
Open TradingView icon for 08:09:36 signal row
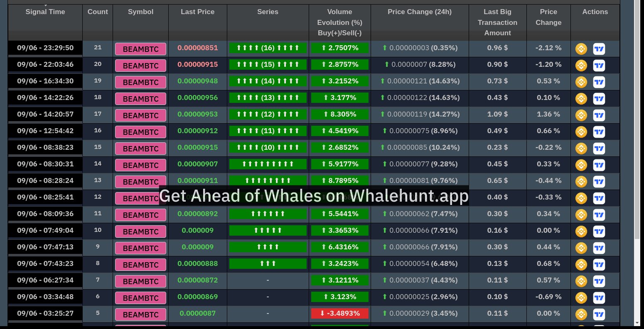[599, 215]
